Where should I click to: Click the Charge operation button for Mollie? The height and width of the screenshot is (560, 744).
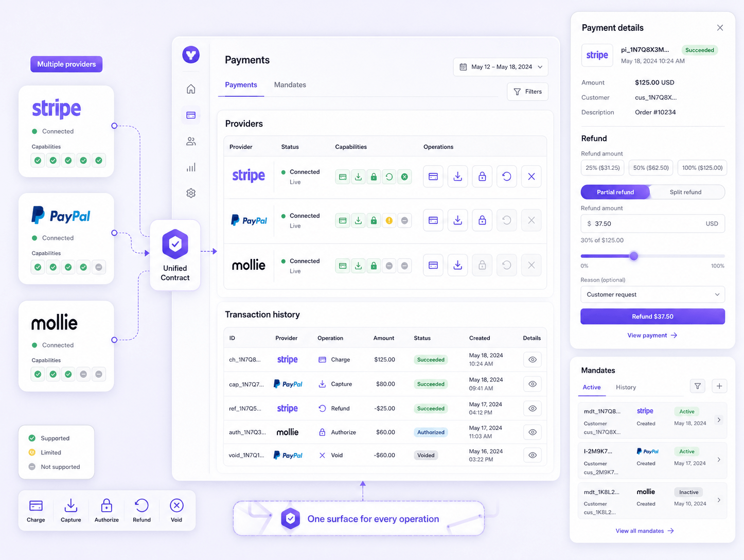tap(433, 265)
